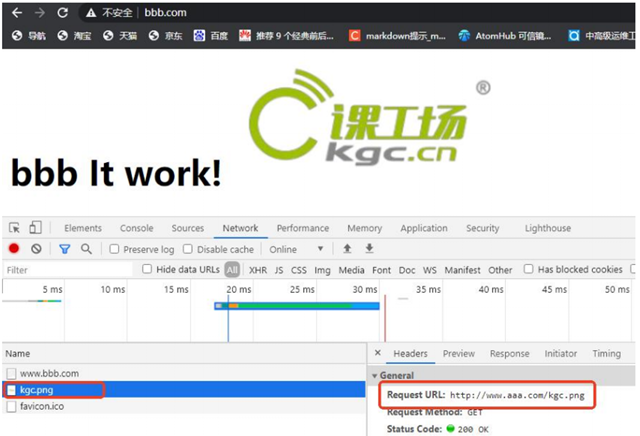Toggle the device toolbar icon
The width and height of the screenshot is (640, 436).
click(36, 227)
